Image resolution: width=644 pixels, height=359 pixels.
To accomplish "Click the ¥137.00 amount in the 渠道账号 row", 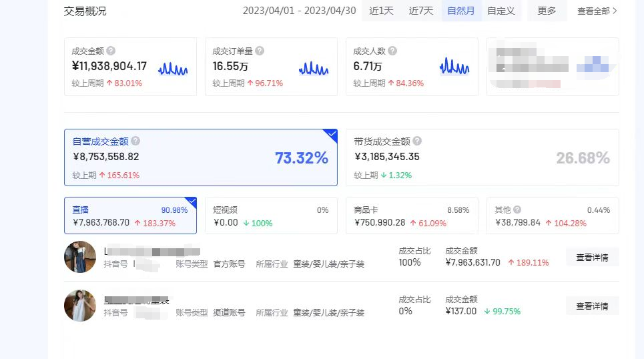I will click(461, 311).
